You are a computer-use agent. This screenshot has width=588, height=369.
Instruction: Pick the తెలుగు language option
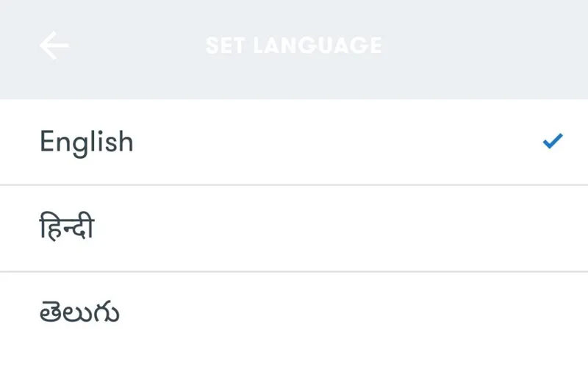tap(294, 315)
